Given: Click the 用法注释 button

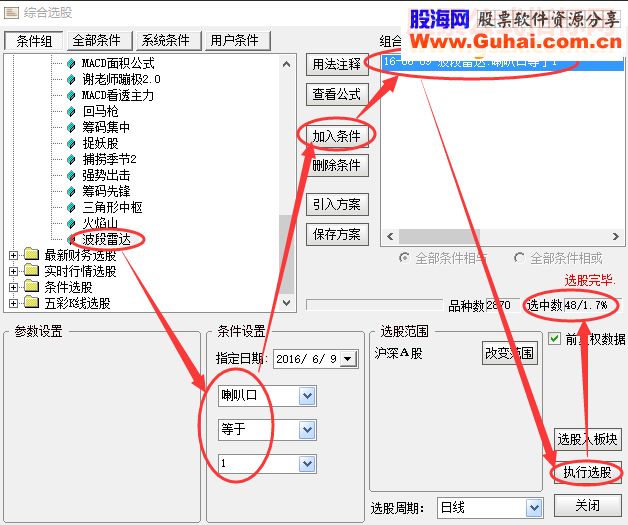Looking at the screenshot, I should 337,64.
